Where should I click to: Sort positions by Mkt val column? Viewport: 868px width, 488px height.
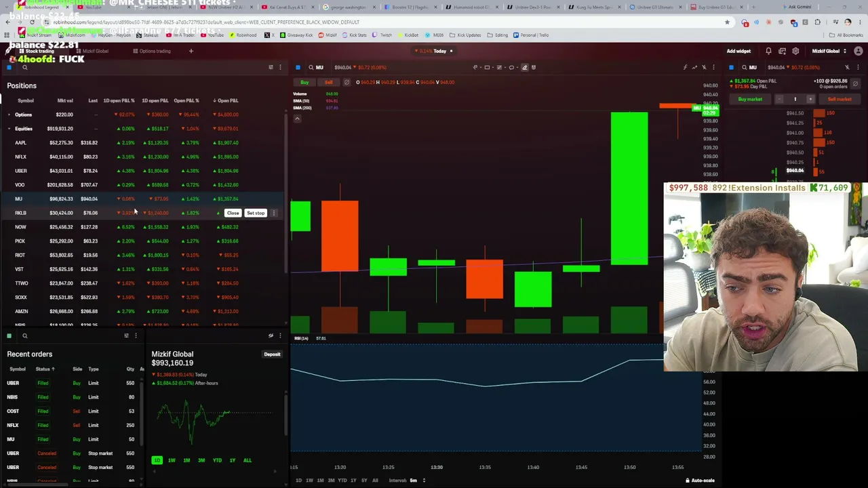tap(65, 100)
